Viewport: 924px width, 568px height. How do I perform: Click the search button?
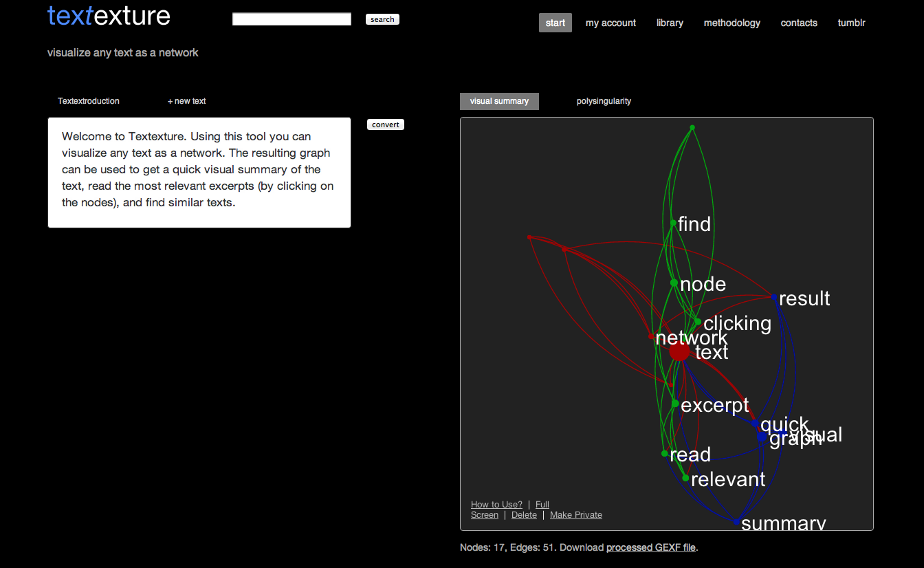(382, 19)
